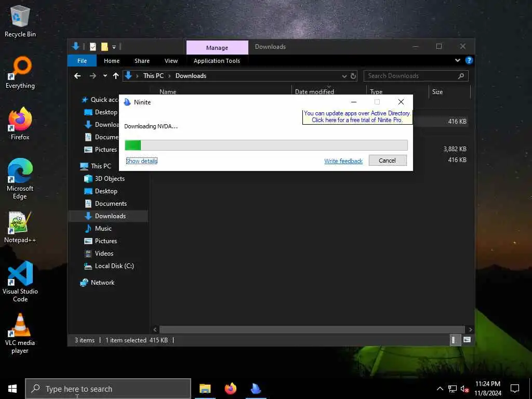
Task: Click the horizontal scrollbar in Explorer
Action: coord(312,329)
